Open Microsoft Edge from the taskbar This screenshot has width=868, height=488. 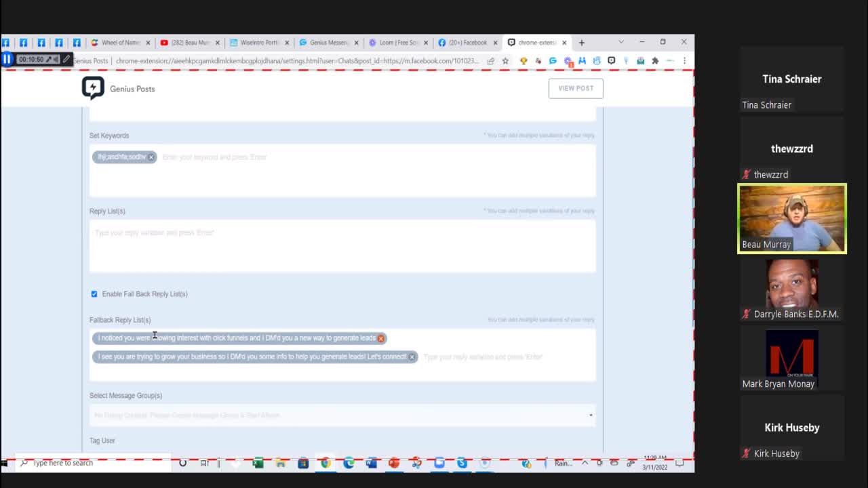click(x=349, y=463)
